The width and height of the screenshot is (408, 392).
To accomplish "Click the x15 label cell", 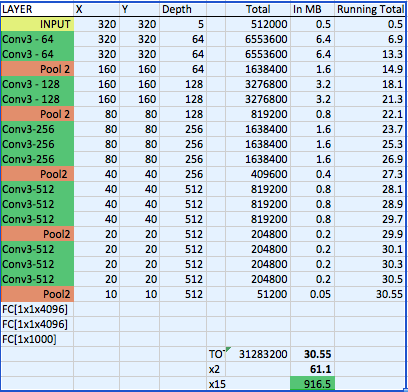I will (216, 384).
